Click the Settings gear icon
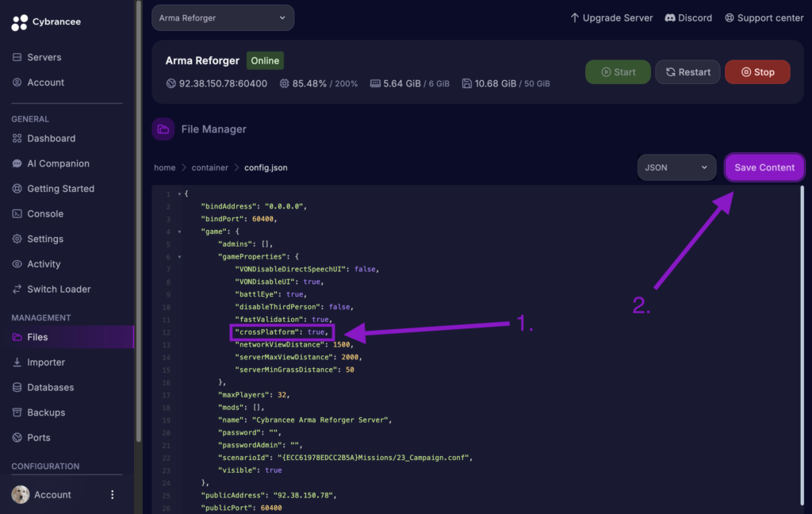The height and width of the screenshot is (514, 812). [17, 239]
